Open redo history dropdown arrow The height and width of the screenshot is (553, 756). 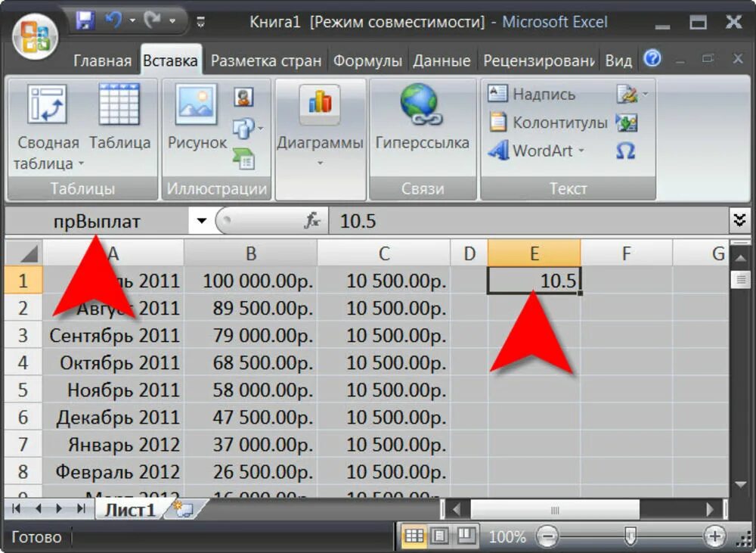tap(172, 21)
